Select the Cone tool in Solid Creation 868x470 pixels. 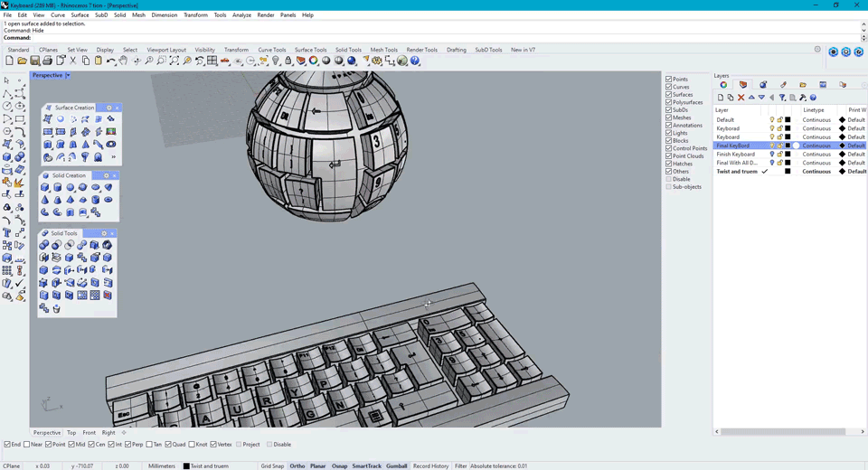point(45,200)
